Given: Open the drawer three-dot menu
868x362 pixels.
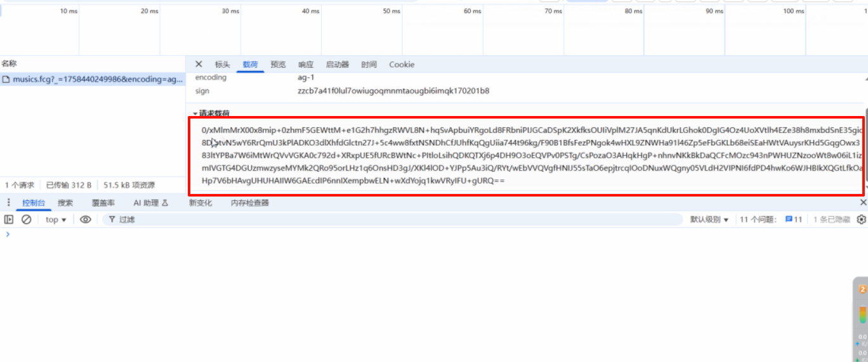Looking at the screenshot, I should pos(8,203).
